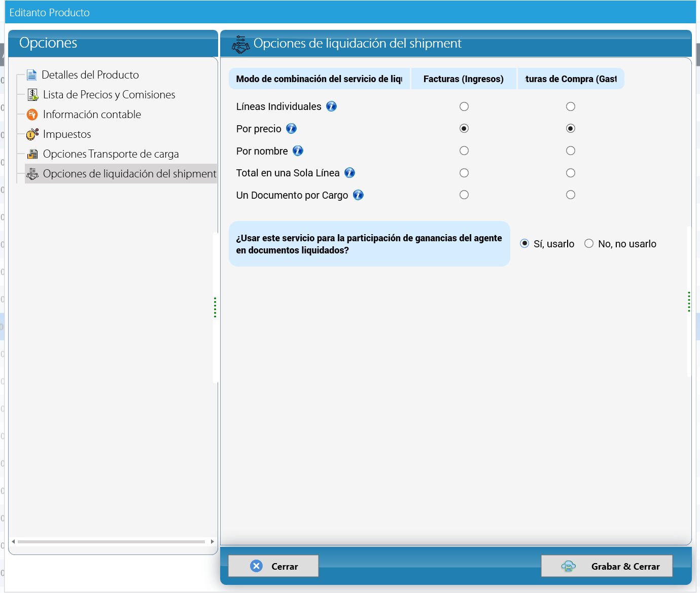Click the Options panel scroll left arrow
The height and width of the screenshot is (593, 700).
[13, 542]
